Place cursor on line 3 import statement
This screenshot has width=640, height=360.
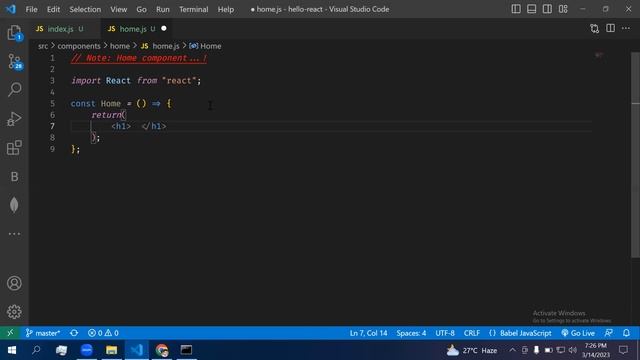136,81
